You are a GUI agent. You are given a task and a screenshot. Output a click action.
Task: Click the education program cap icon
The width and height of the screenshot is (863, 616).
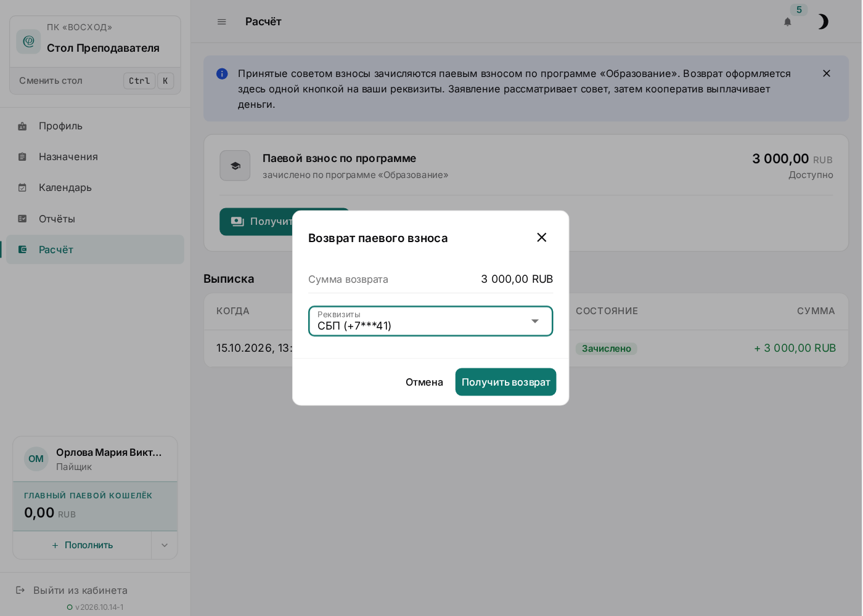coord(235,166)
